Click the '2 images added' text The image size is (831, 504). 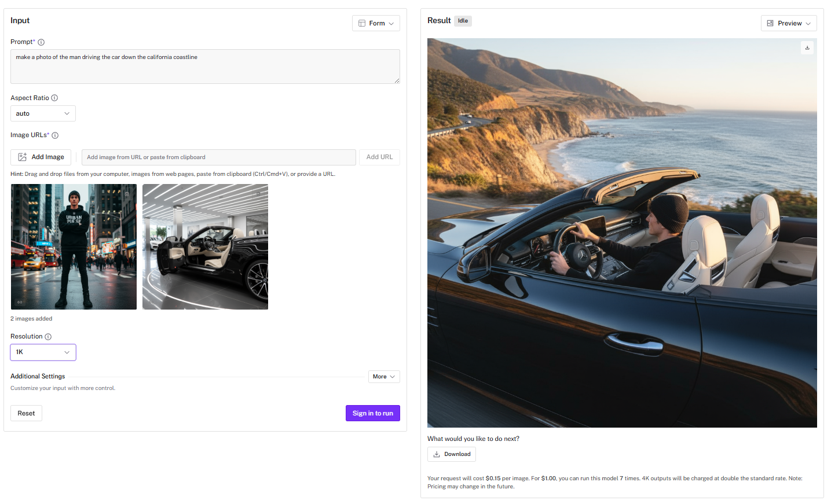pos(31,319)
